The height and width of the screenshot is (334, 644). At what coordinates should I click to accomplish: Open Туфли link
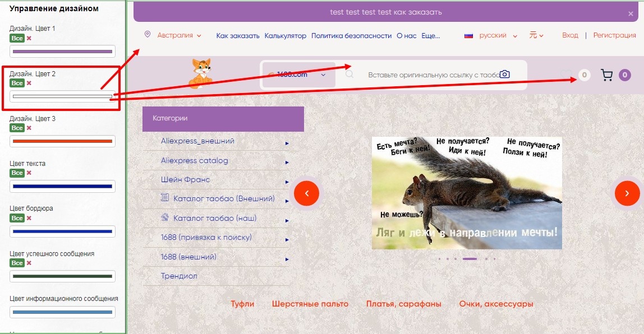[242, 304]
